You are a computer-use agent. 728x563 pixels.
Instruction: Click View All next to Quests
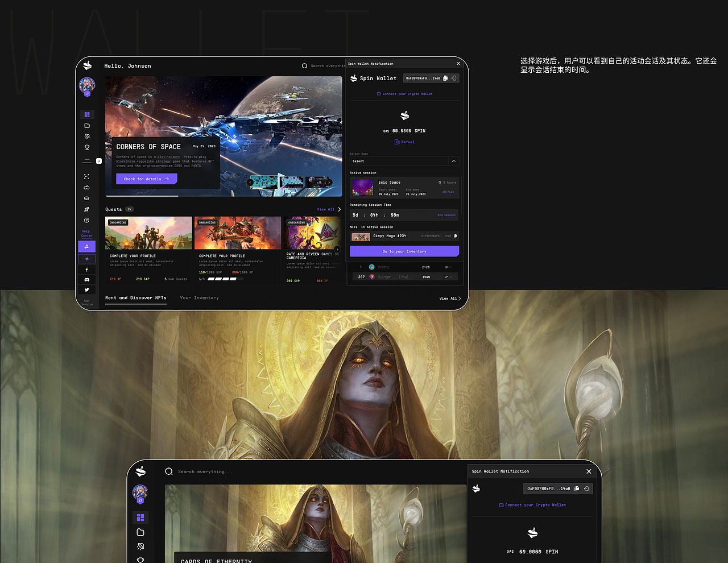pyautogui.click(x=329, y=209)
